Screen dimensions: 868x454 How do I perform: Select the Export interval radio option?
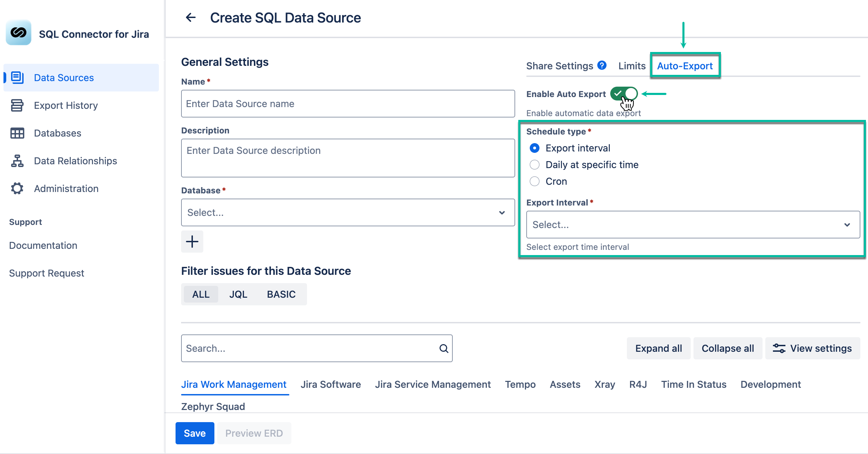pos(535,148)
